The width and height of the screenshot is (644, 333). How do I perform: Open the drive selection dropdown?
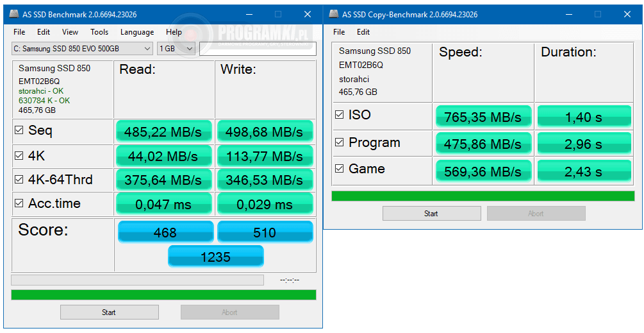82,49
